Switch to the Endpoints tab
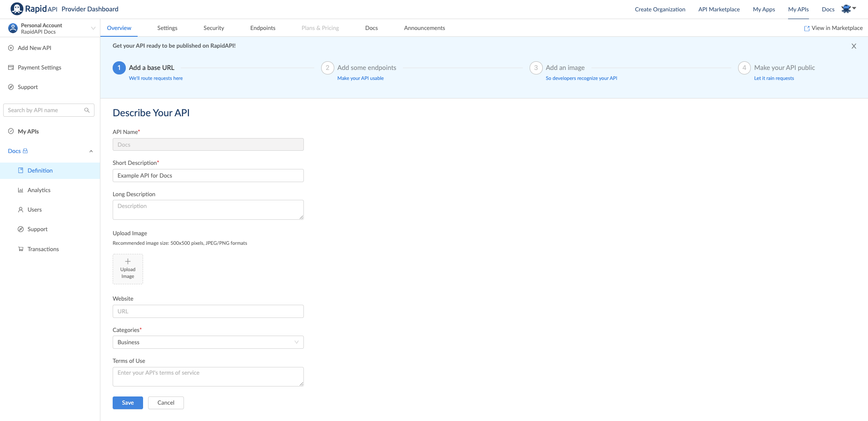 [263, 28]
